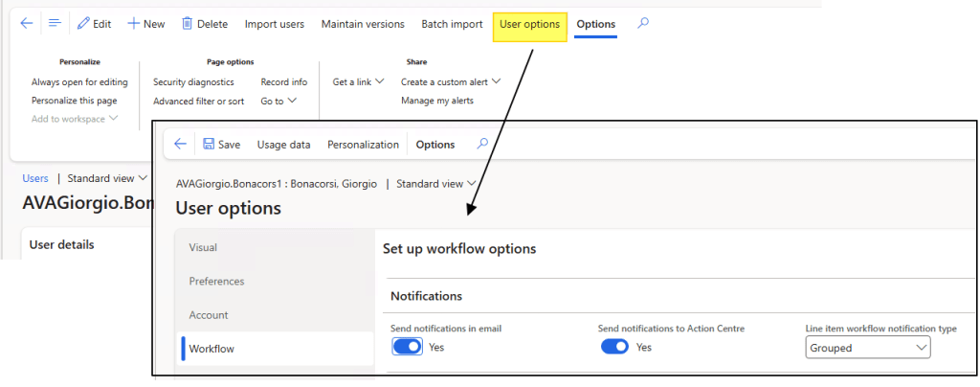Expand the Get a link menu
Image resolution: width=980 pixels, height=387 pixels.
(x=358, y=82)
